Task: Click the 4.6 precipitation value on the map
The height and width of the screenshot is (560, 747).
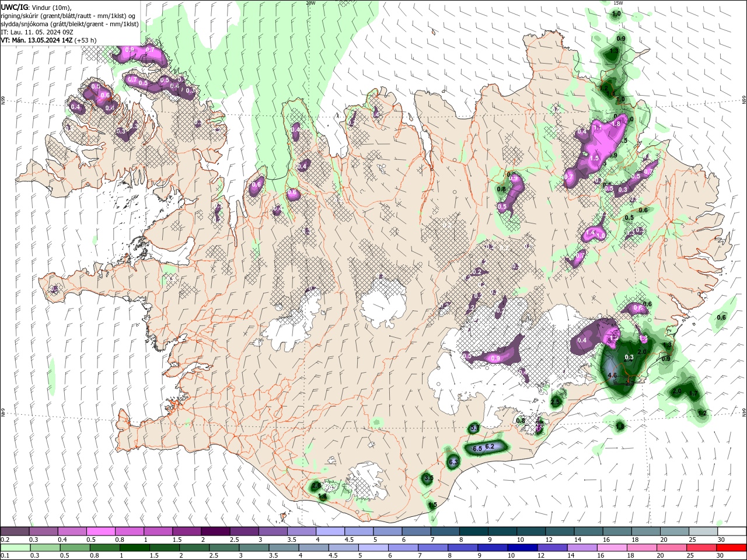Action: (612, 375)
